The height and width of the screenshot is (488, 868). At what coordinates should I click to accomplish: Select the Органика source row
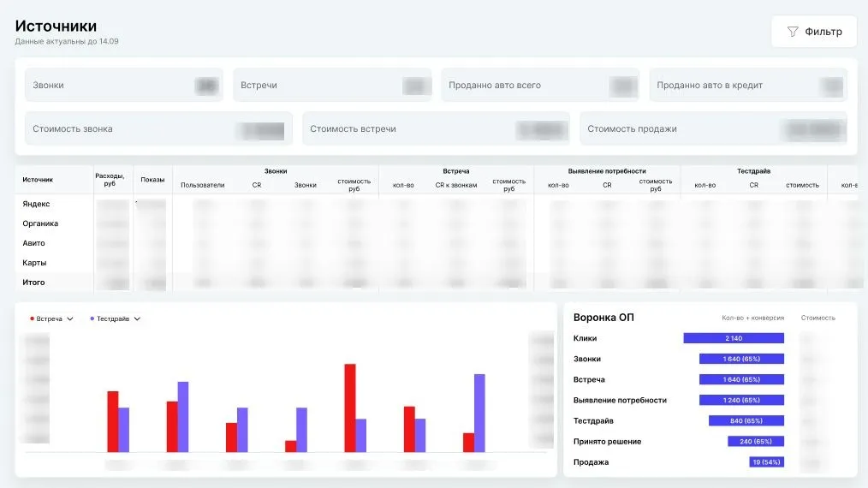(40, 223)
